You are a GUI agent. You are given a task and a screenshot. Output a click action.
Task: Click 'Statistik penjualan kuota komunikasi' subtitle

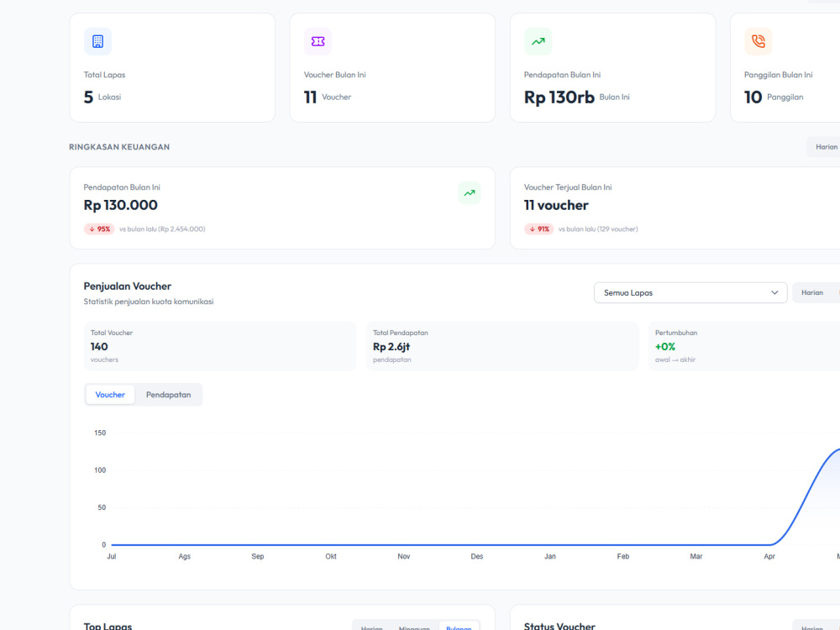click(x=149, y=302)
